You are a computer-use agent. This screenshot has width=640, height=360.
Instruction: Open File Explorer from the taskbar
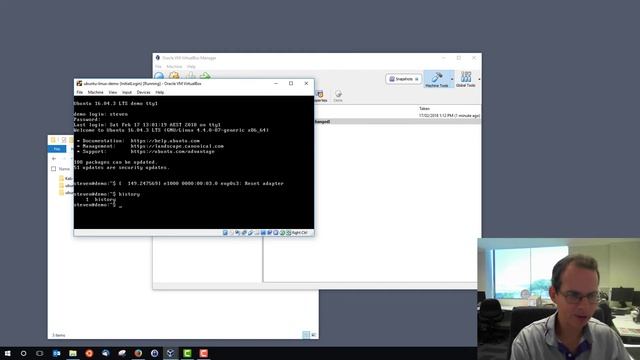(x=73, y=353)
